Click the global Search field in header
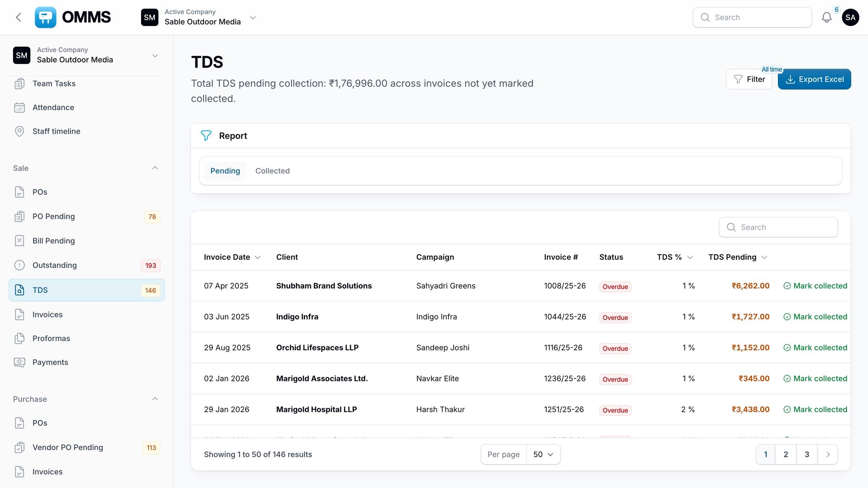This screenshot has height=488, width=868. point(752,17)
